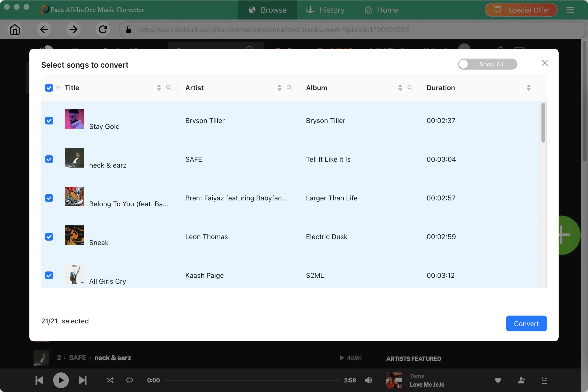Click the playback progress bar
Viewport: 588px width, 392px height.
252,380
